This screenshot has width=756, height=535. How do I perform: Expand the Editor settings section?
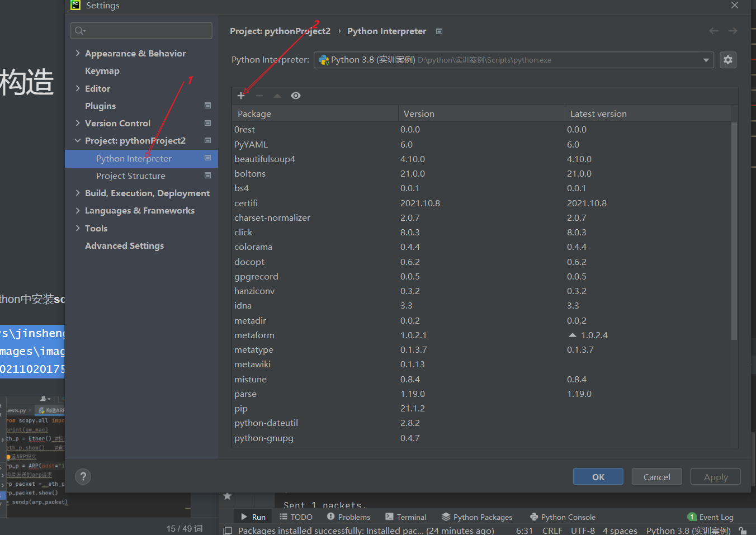(78, 88)
